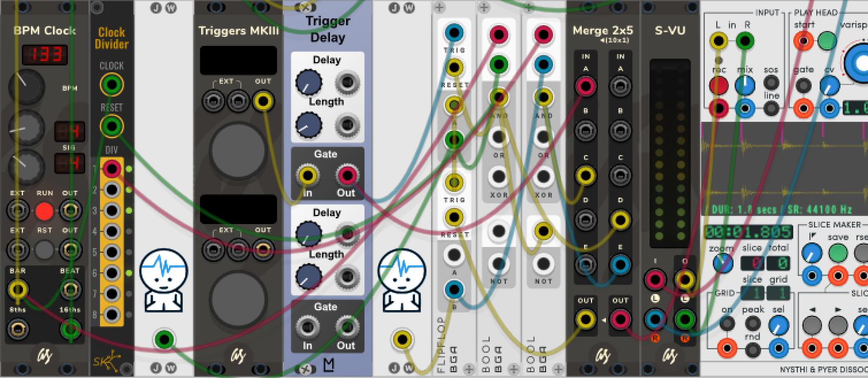Click the next slice arrow button
Image resolution: width=868 pixels, height=378 pixels.
(838, 326)
